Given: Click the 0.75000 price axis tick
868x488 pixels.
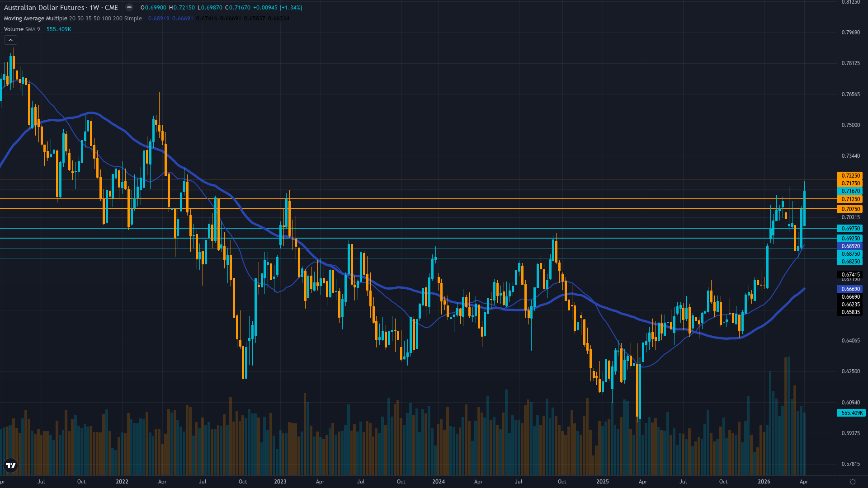Looking at the screenshot, I should pyautogui.click(x=850, y=125).
